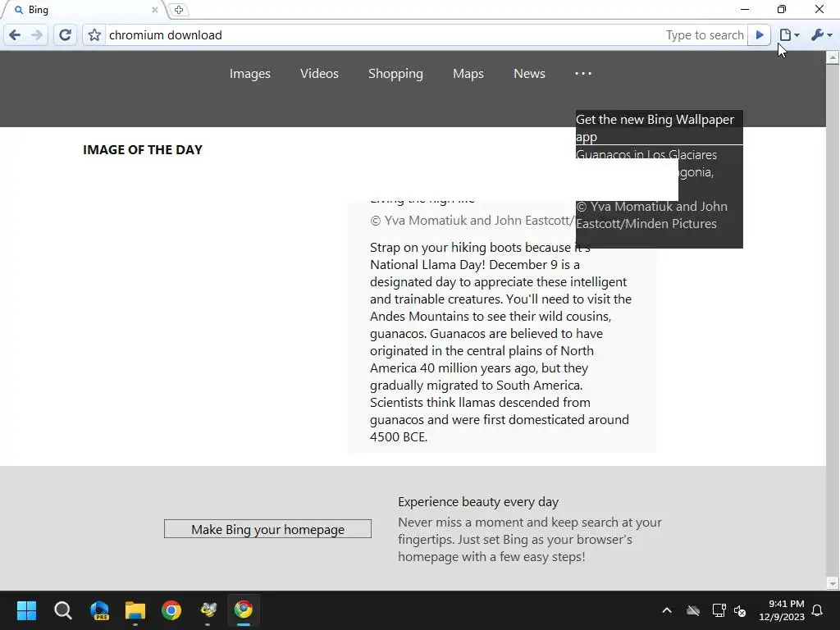The height and width of the screenshot is (630, 840).
Task: Close the Bing tab
Action: (x=155, y=10)
